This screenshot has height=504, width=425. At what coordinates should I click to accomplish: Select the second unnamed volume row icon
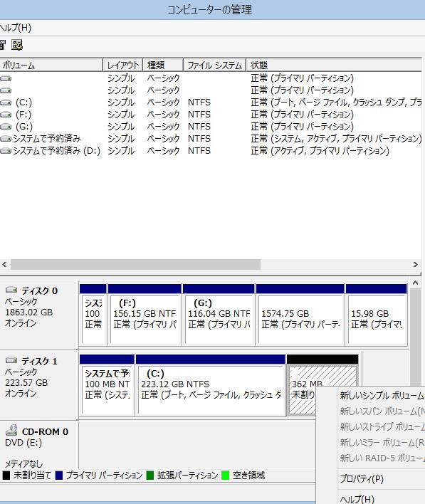click(6, 90)
